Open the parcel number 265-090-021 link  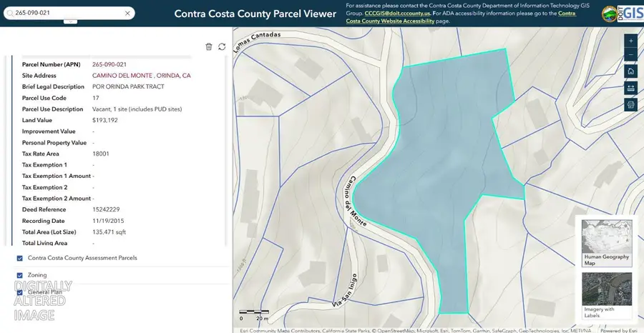tap(109, 64)
